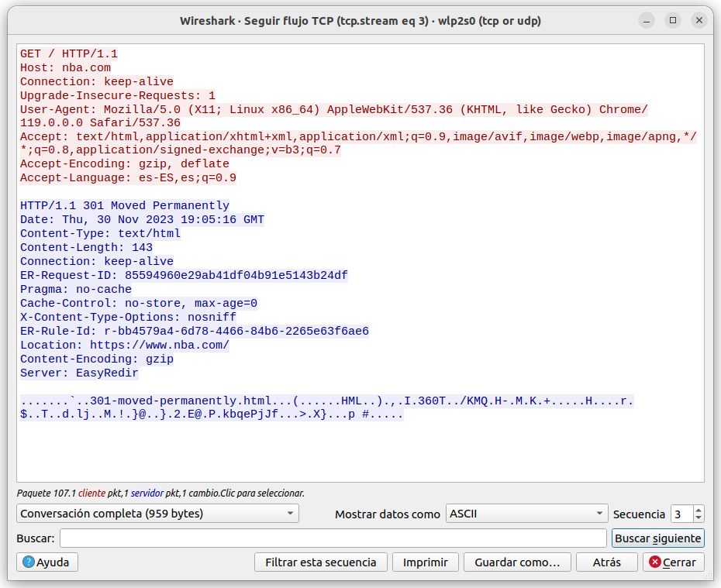The width and height of the screenshot is (721, 588).
Task: Click '301-moved-permanently.html' payload text
Action: pyautogui.click(x=181, y=401)
